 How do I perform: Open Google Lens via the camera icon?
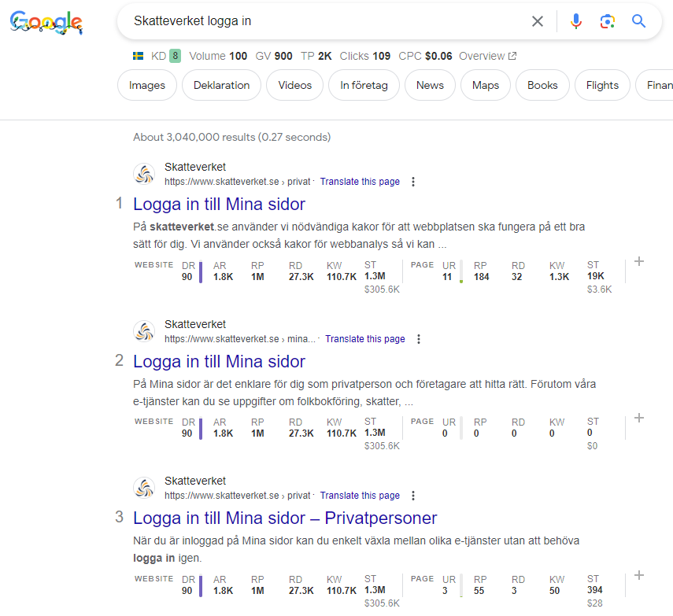607,21
